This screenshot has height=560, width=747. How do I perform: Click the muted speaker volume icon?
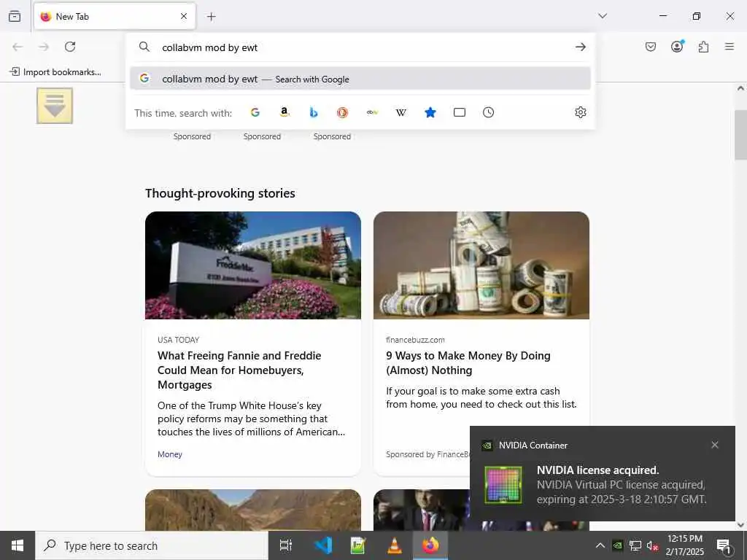point(652,545)
